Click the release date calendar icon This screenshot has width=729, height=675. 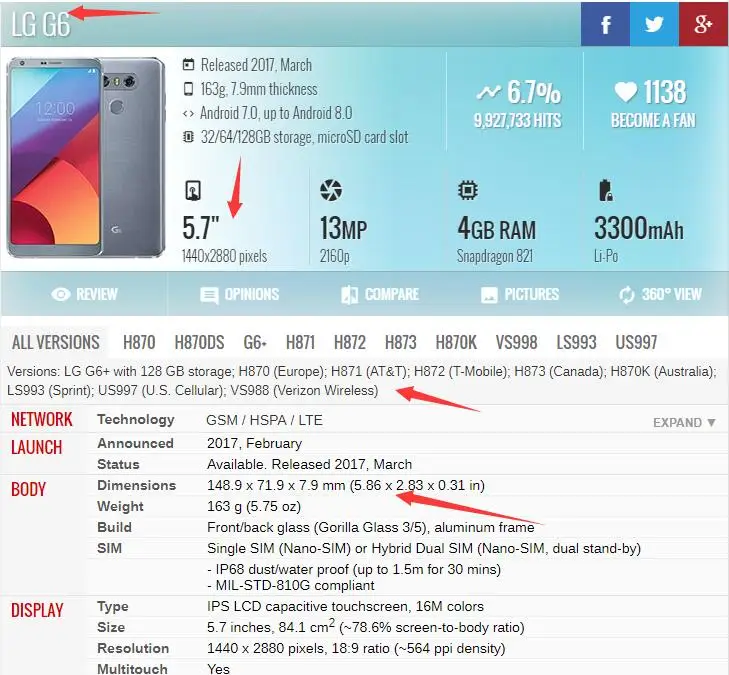click(x=188, y=64)
